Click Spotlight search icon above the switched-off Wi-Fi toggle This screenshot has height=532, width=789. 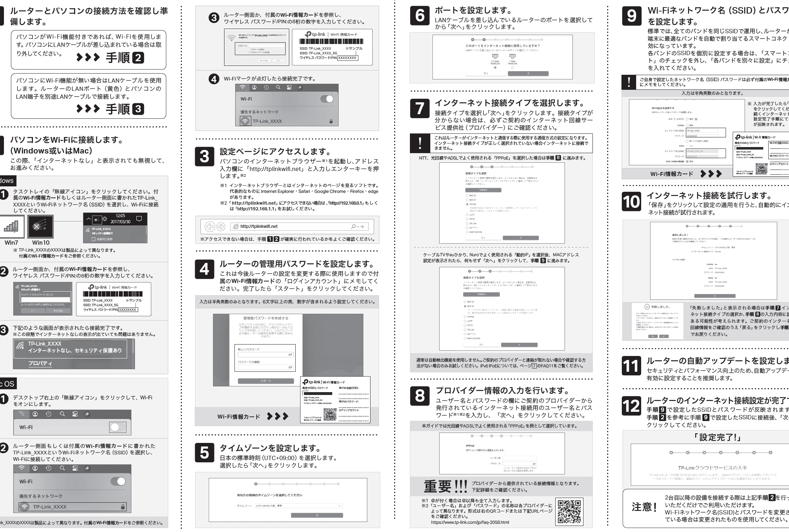[x=62, y=414]
